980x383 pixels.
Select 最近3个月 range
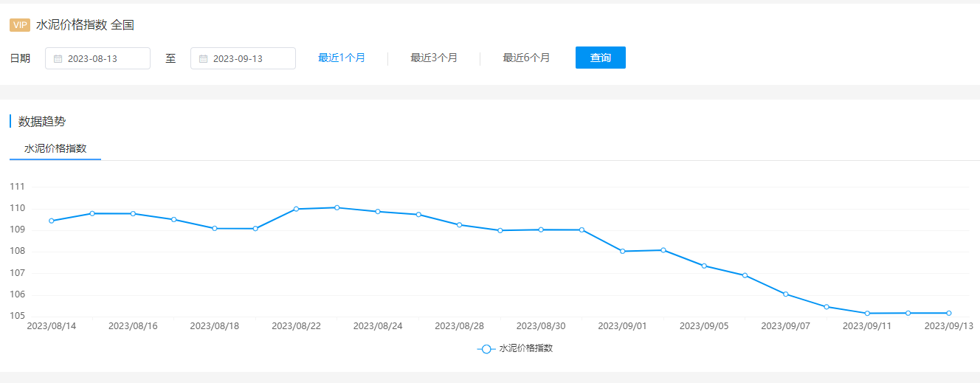coord(434,58)
